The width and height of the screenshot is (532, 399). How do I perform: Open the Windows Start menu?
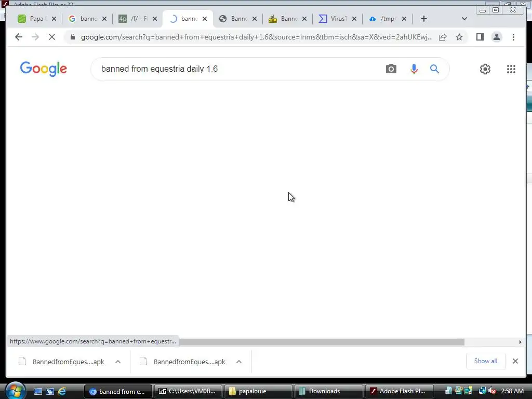pos(15,391)
